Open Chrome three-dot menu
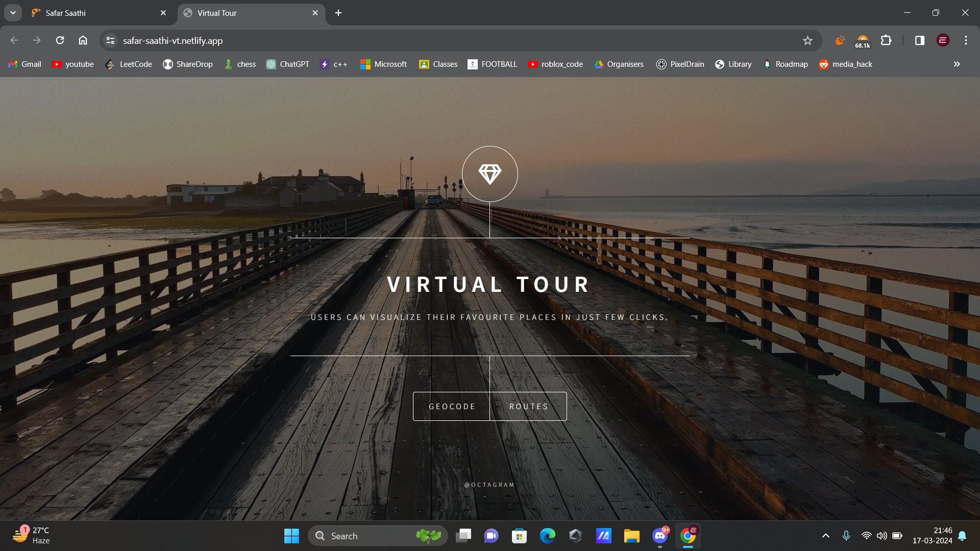 (966, 41)
